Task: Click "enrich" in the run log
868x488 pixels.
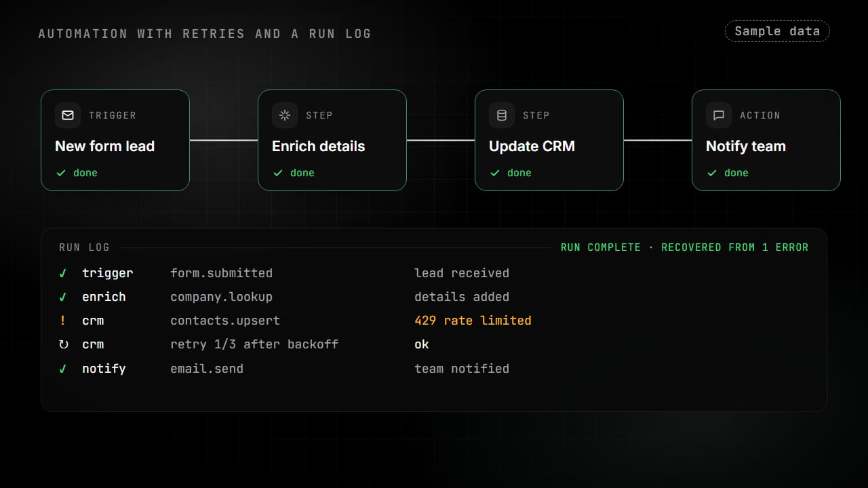Action: 104,297
